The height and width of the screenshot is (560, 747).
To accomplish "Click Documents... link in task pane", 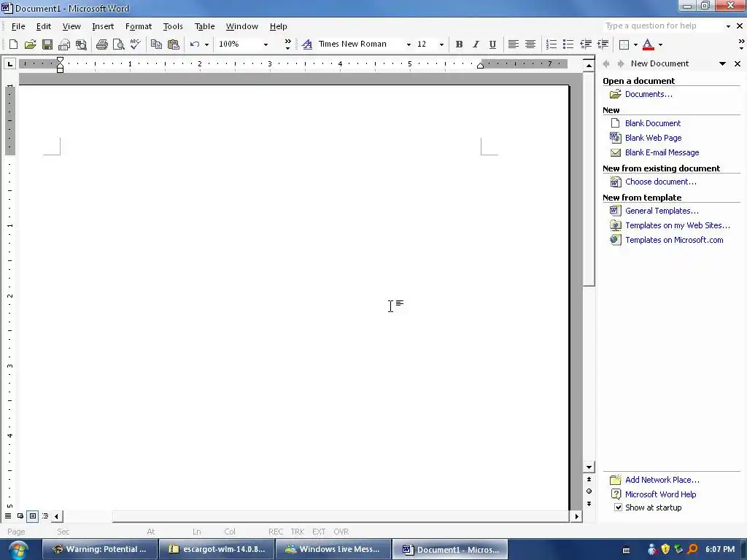I will (x=649, y=94).
